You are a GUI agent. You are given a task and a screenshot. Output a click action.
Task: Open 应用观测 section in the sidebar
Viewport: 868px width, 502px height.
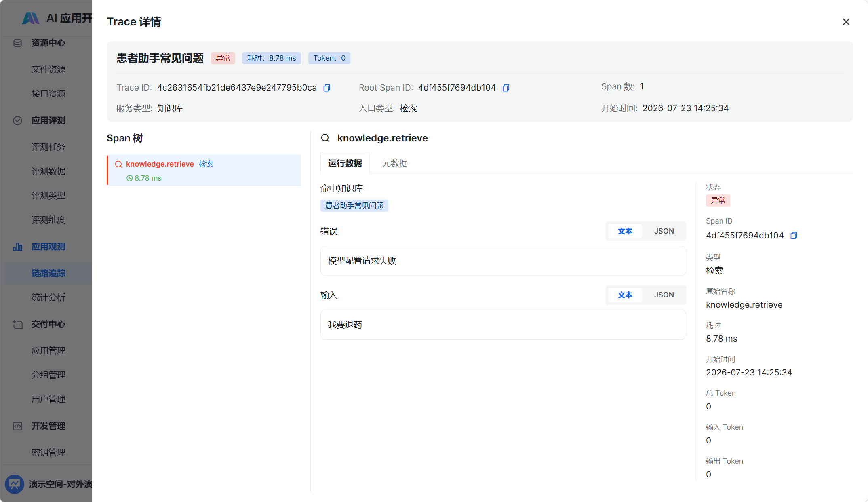(48, 247)
